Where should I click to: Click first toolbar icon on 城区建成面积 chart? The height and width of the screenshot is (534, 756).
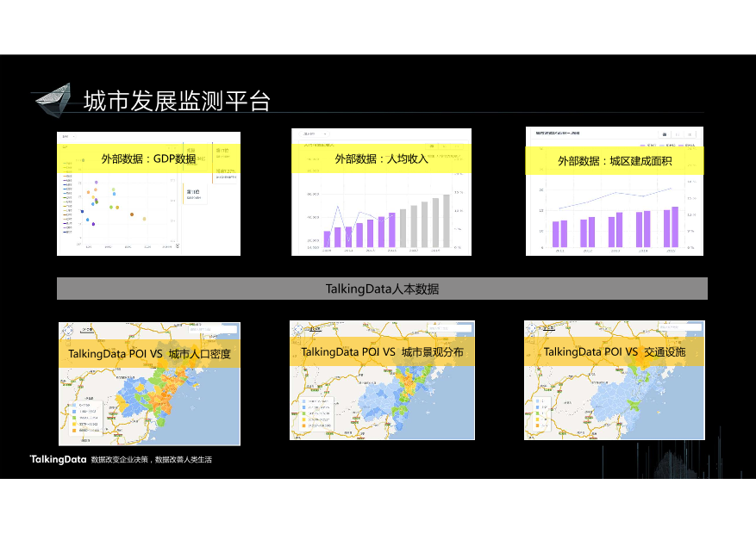click(x=665, y=134)
